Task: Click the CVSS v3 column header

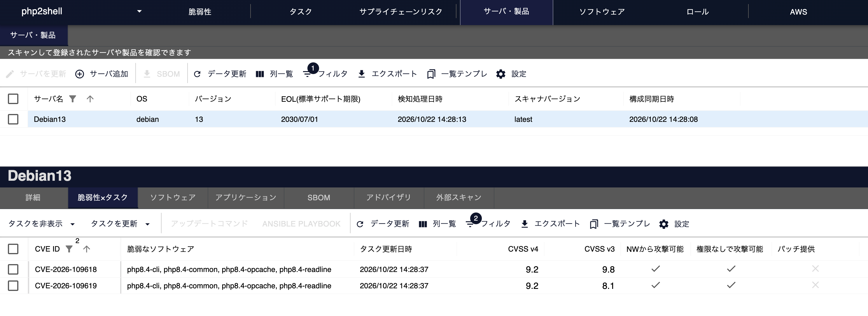Action: (599, 249)
